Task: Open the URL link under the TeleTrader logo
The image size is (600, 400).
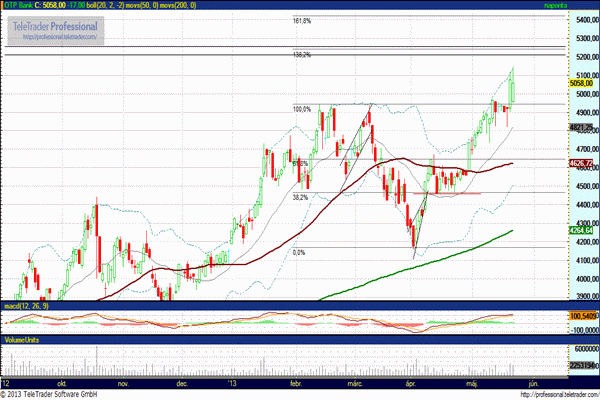Action: point(60,37)
